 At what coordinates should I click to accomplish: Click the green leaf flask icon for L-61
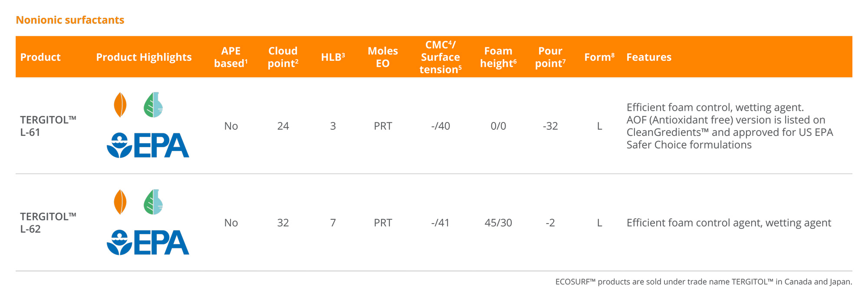point(153,105)
